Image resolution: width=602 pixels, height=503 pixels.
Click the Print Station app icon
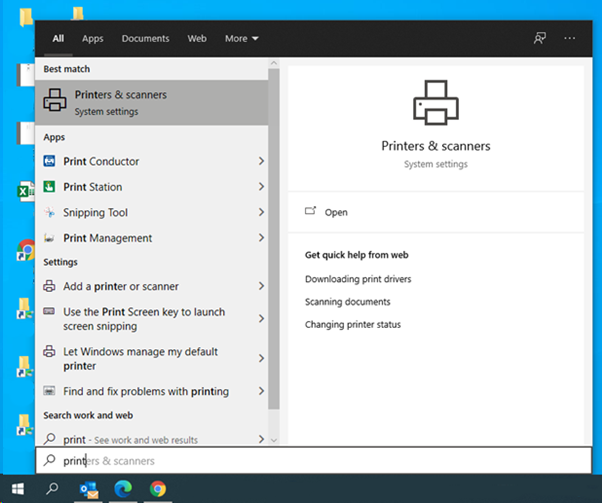tap(50, 187)
